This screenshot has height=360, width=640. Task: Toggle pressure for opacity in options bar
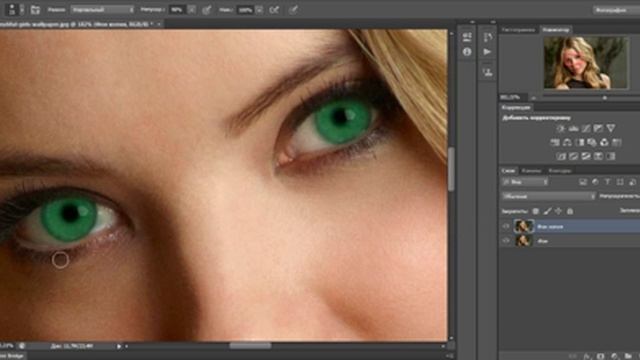[207, 10]
